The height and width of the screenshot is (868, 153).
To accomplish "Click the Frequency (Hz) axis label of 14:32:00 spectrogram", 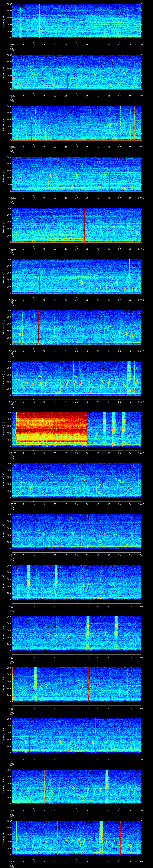I will pos(3,838).
